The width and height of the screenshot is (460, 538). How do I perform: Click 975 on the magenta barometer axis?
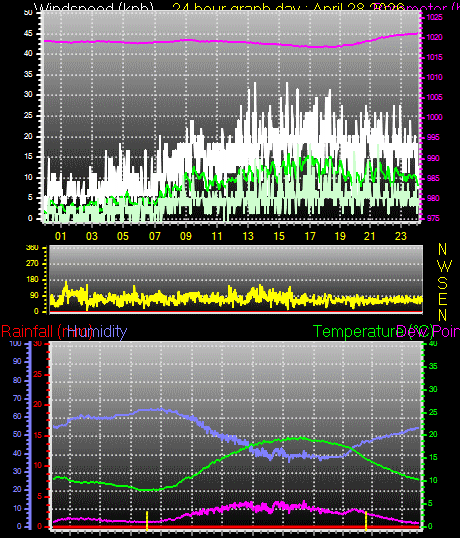[433, 219]
